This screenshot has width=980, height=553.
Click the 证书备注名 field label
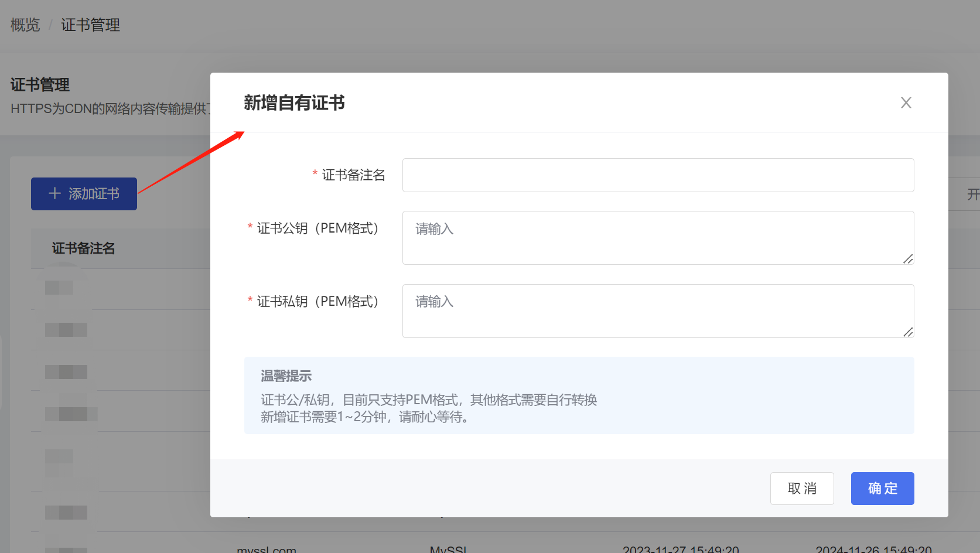coord(354,175)
